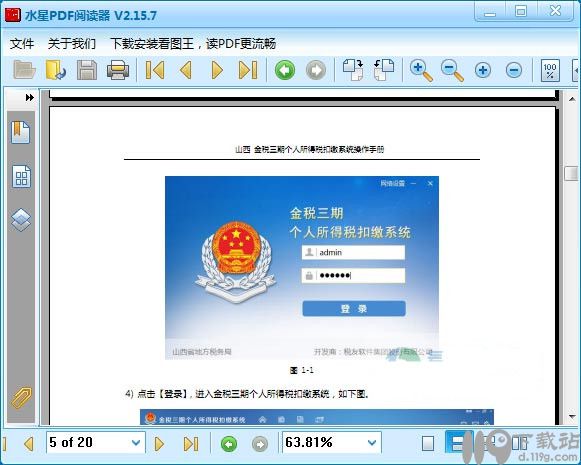Minimize the PDF reader window

click(x=490, y=11)
